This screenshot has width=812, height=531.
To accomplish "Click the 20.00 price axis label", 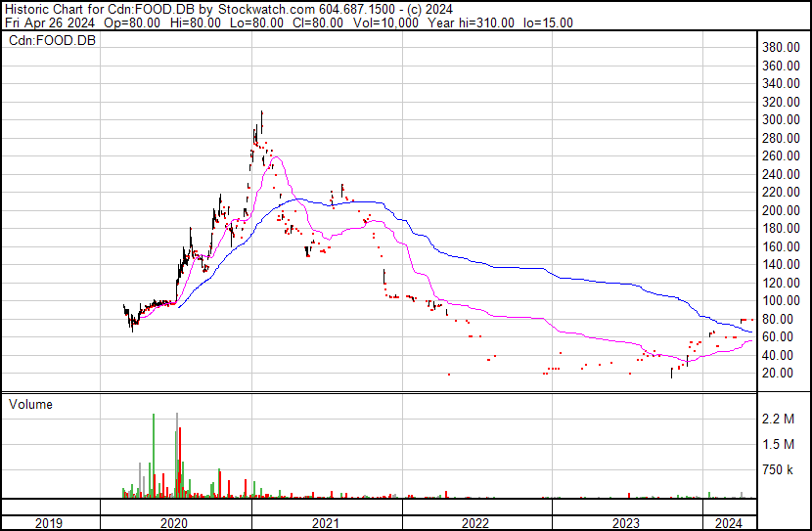I will [x=781, y=374].
